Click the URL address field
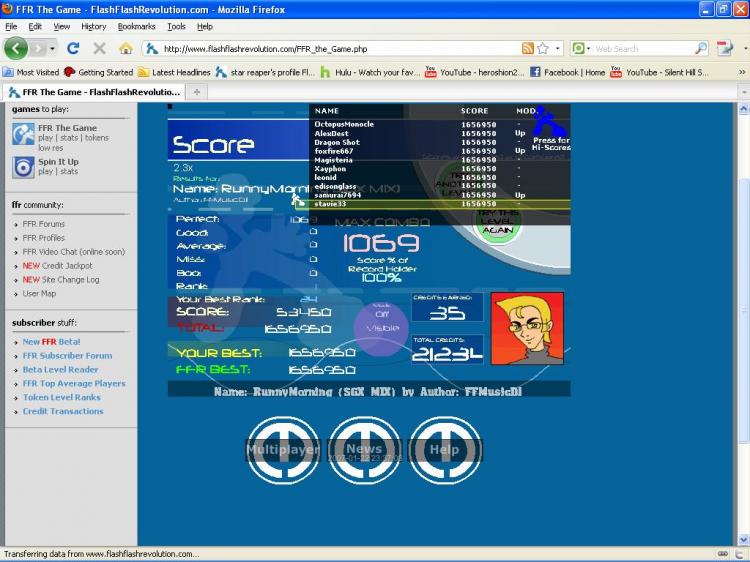This screenshot has width=750, height=562. click(341, 48)
